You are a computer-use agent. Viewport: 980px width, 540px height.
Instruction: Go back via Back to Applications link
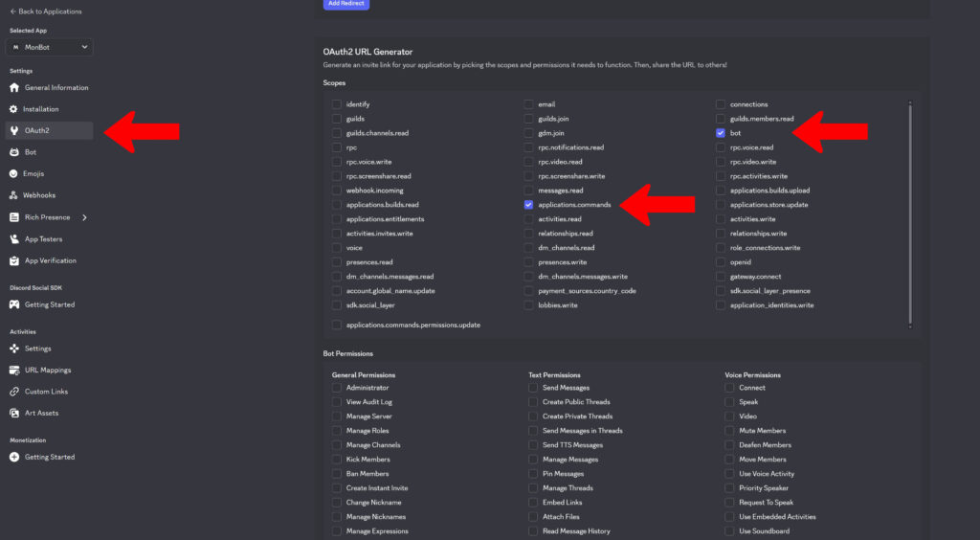[46, 11]
